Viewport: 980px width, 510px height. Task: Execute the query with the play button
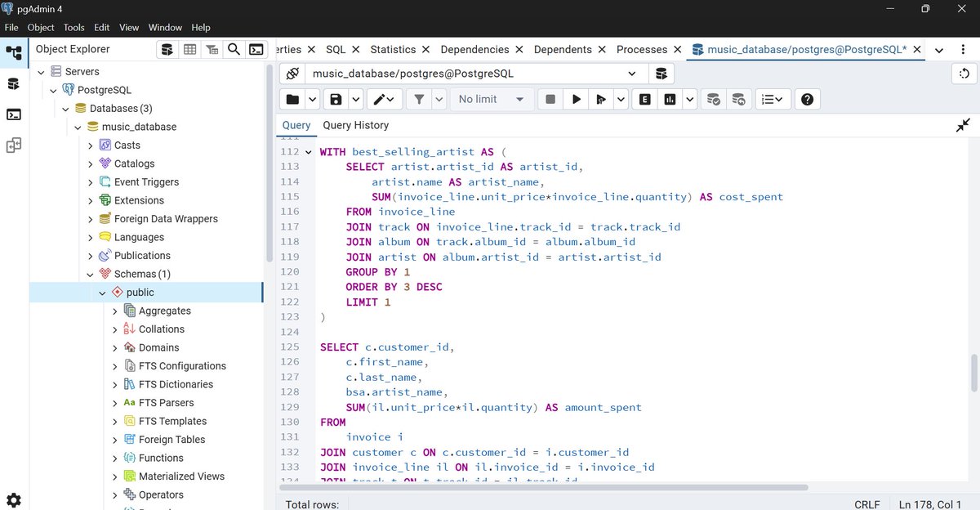pyautogui.click(x=577, y=99)
